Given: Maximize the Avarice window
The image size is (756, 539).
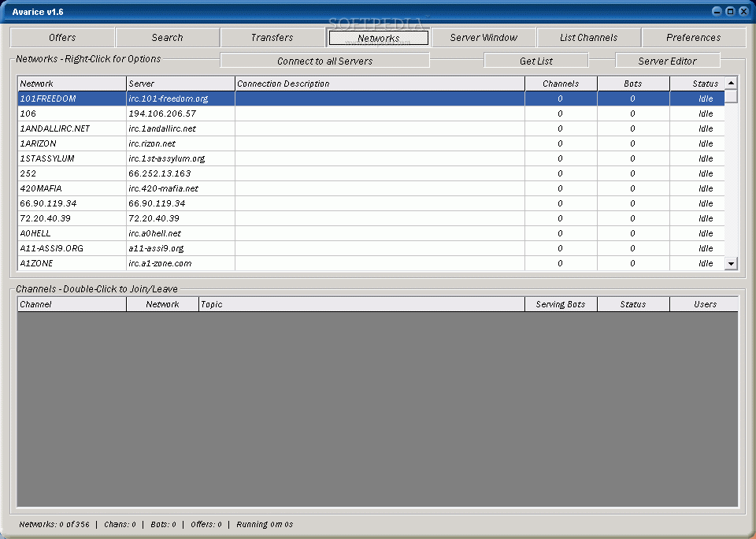Looking at the screenshot, I should point(731,12).
